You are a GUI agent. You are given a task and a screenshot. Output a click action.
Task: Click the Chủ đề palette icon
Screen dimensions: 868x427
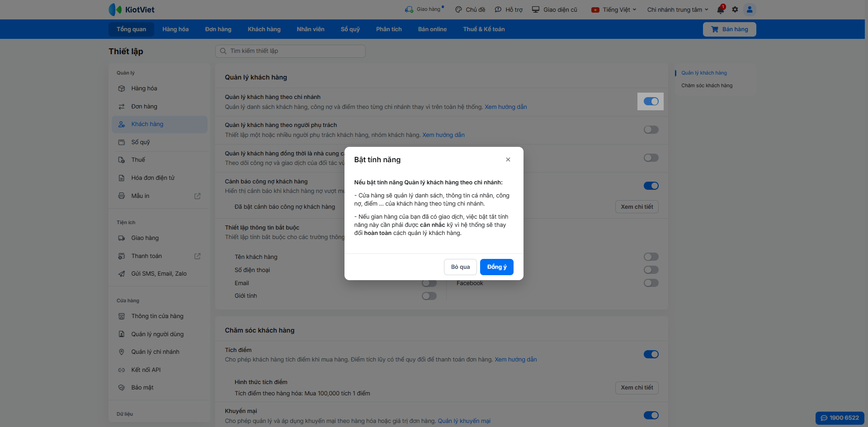click(458, 9)
